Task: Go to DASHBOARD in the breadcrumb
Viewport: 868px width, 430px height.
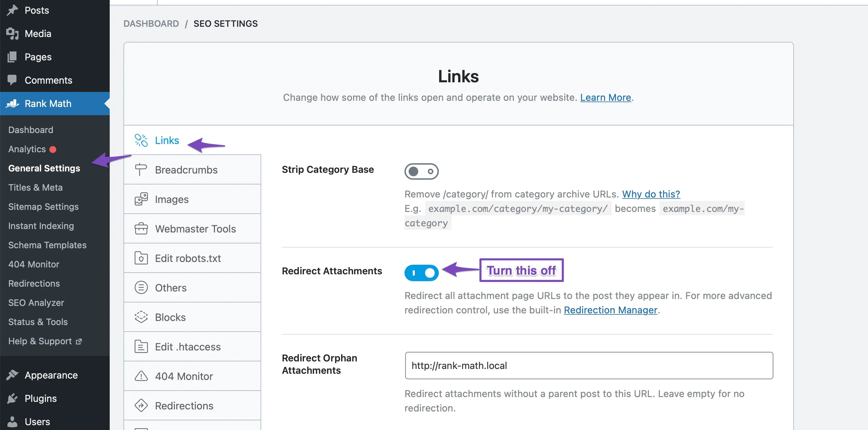Action: point(151,24)
